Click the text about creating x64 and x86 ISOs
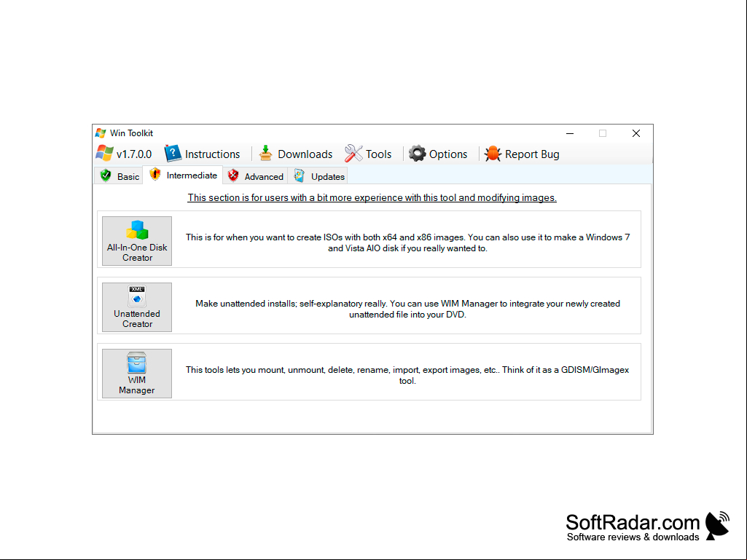The image size is (747, 560). pyautogui.click(x=407, y=242)
